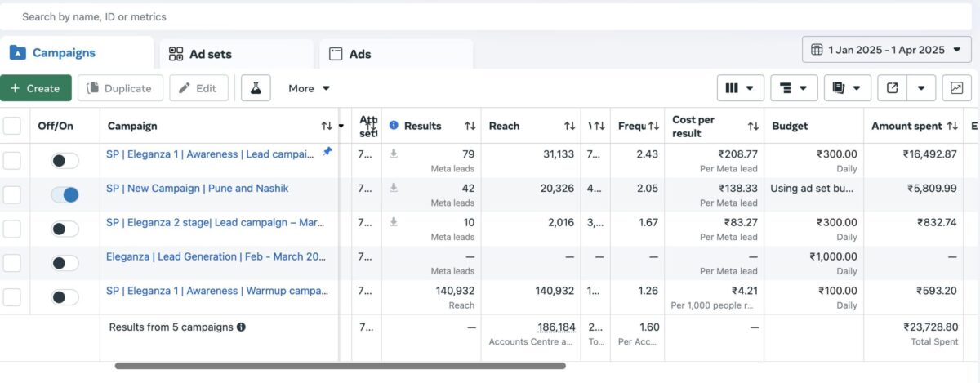Click the green Create button
Screen dimensions: 980x383
click(x=36, y=88)
